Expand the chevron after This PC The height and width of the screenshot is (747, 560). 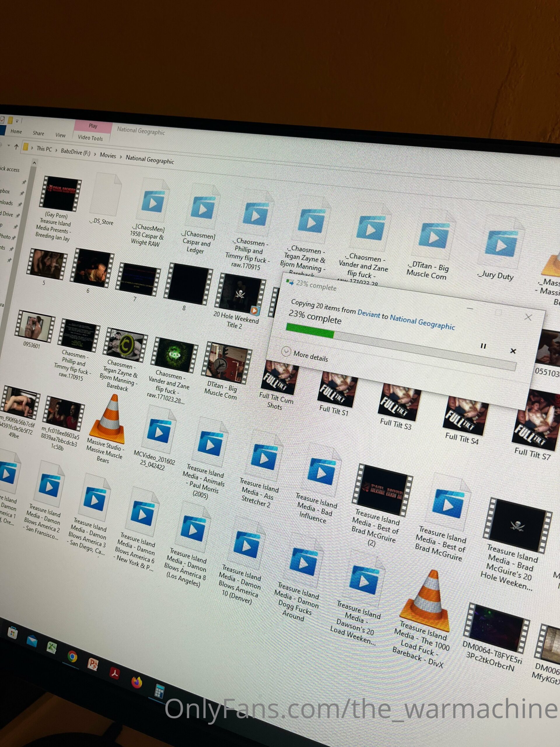click(56, 150)
